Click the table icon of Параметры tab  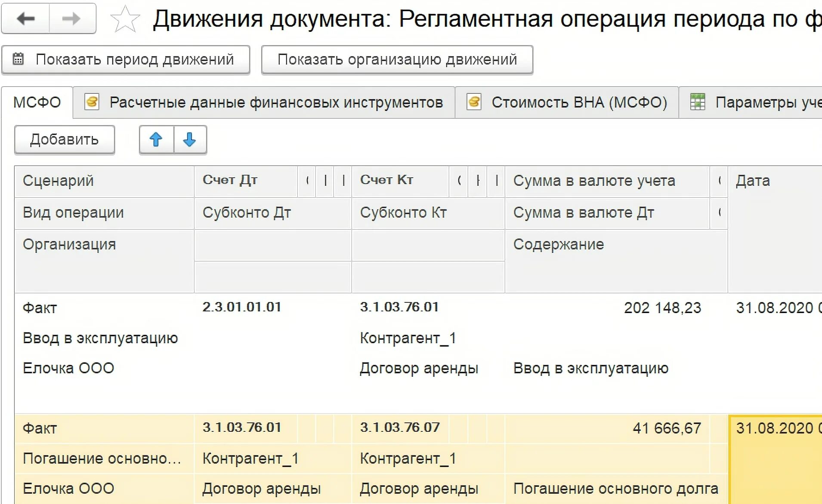coord(698,102)
